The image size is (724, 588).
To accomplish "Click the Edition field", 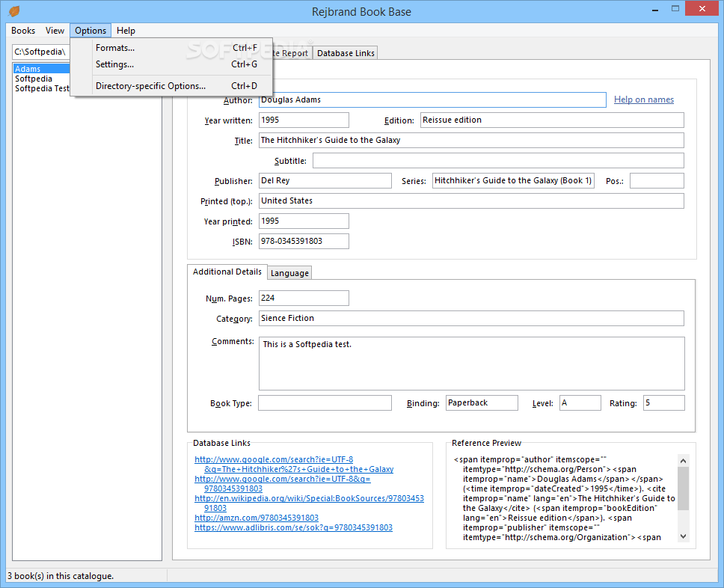I will click(552, 120).
